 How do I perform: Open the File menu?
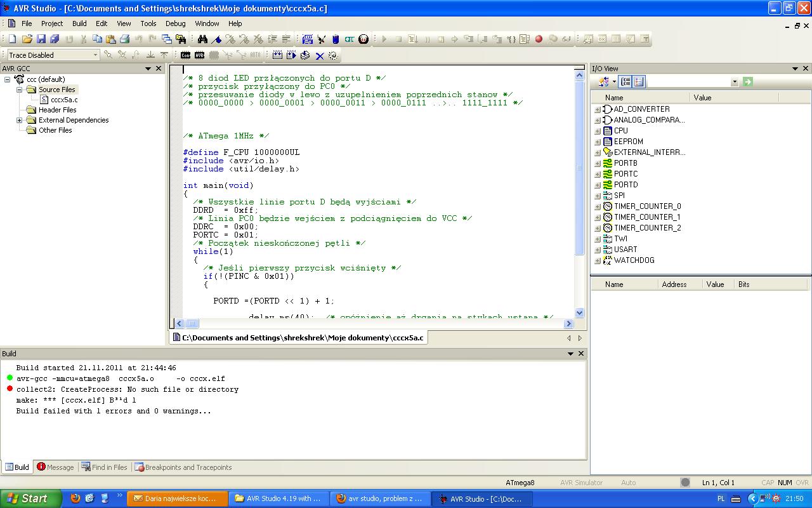27,23
